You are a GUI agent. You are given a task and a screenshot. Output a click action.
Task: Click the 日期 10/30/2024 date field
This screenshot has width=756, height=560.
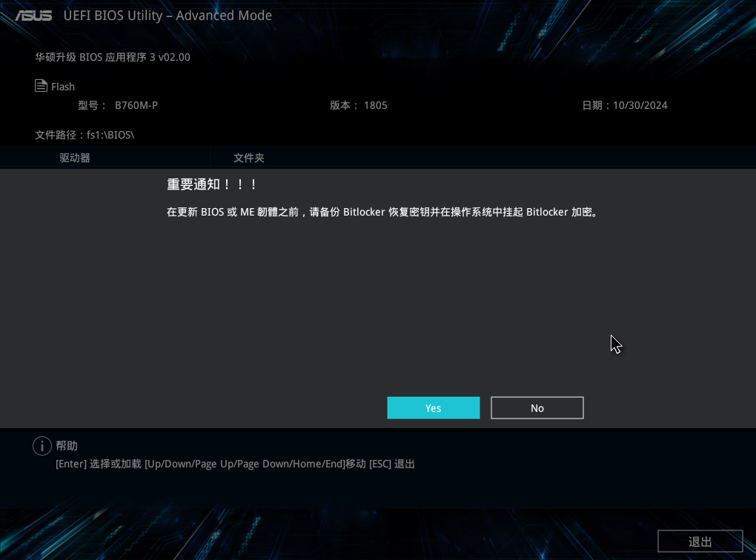625,105
